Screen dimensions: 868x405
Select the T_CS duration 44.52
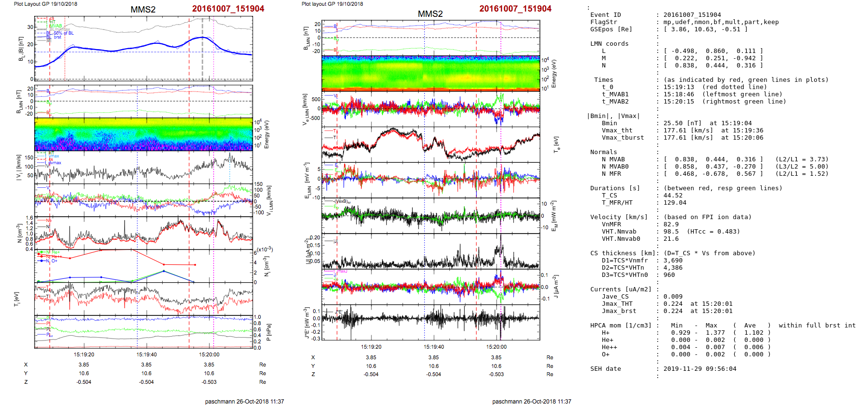673,196
